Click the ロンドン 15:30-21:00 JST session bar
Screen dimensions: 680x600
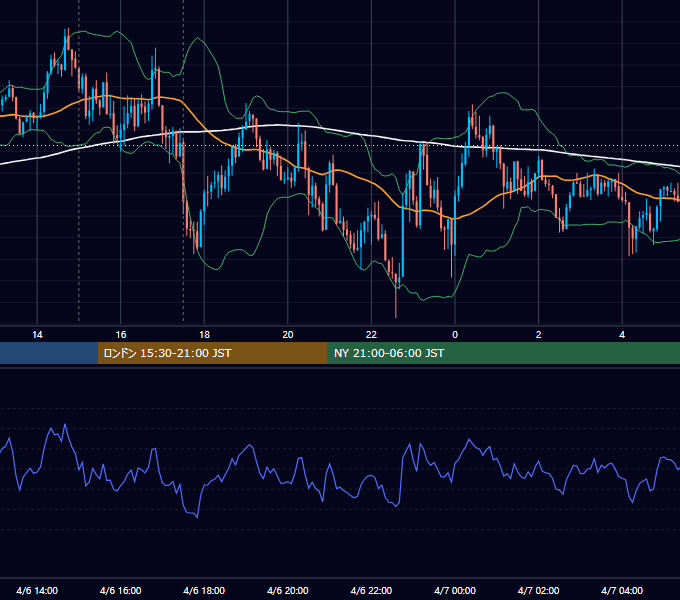pyautogui.click(x=212, y=353)
